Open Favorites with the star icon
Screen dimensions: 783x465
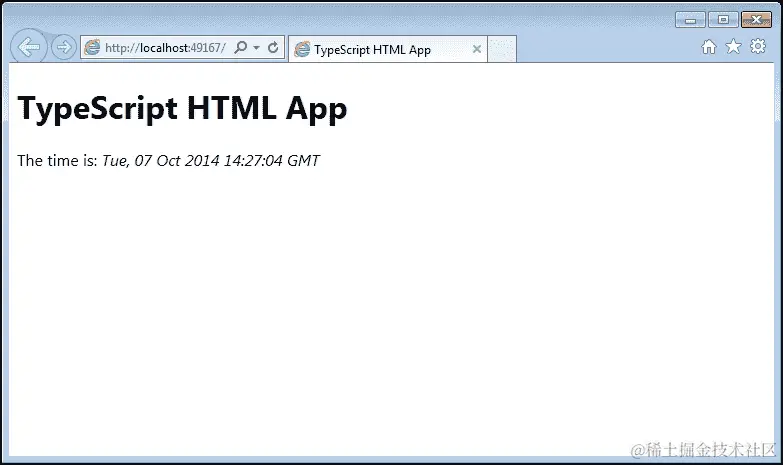pos(733,46)
